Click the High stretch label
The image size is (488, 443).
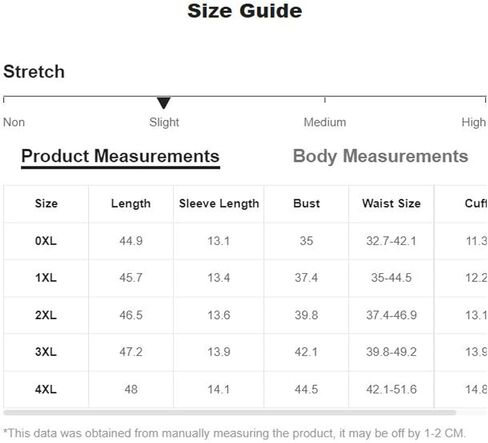click(x=473, y=122)
